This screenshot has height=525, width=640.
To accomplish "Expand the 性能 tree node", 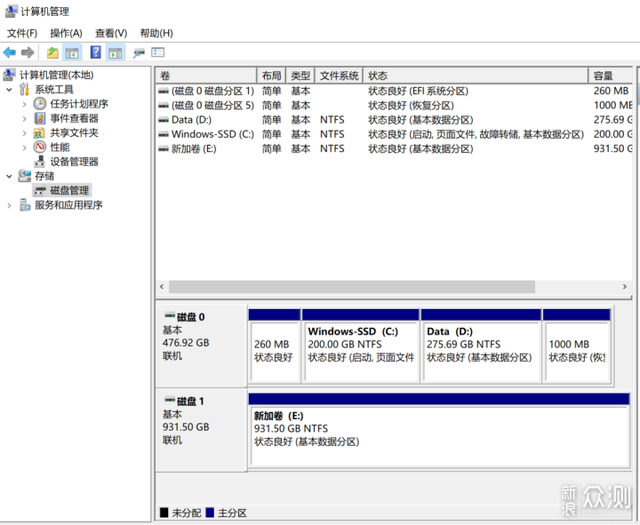I will point(24,147).
